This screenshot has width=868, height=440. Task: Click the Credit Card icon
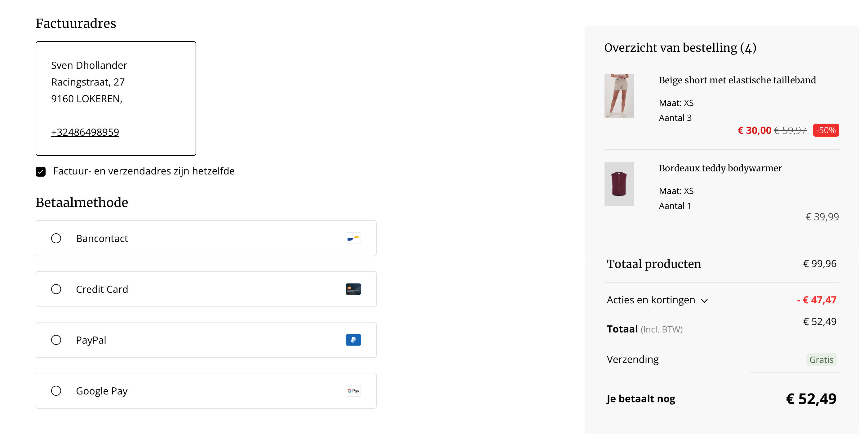(353, 289)
